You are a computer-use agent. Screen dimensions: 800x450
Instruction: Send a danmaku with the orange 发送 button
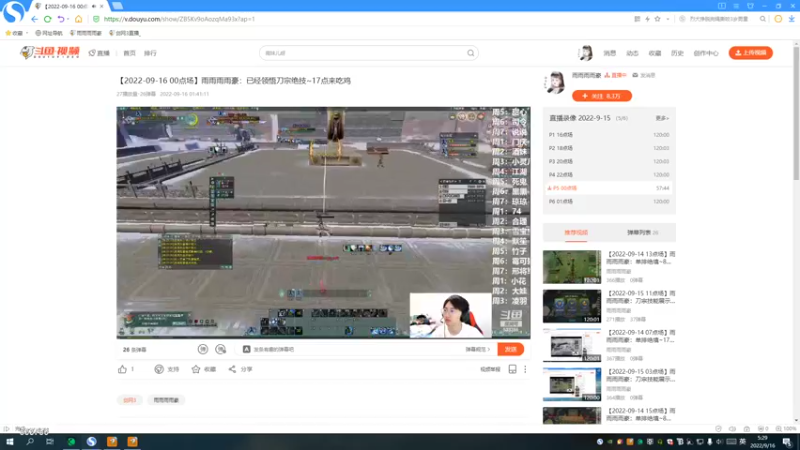point(511,349)
